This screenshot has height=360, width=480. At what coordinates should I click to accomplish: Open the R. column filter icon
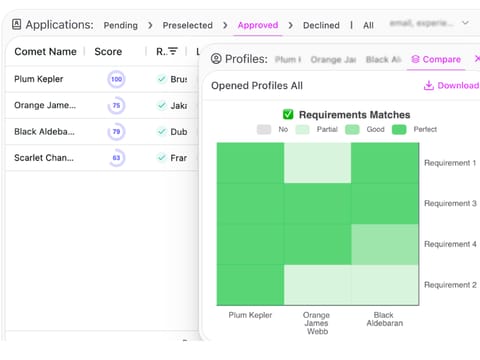173,51
